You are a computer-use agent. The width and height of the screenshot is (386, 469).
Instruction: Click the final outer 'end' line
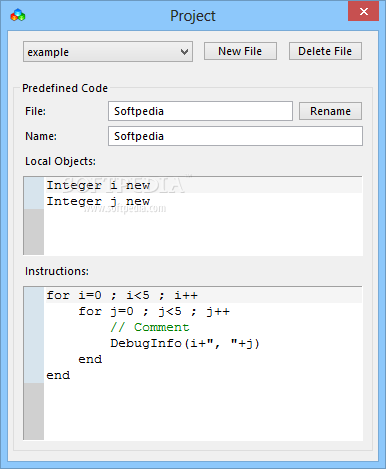coord(58,375)
